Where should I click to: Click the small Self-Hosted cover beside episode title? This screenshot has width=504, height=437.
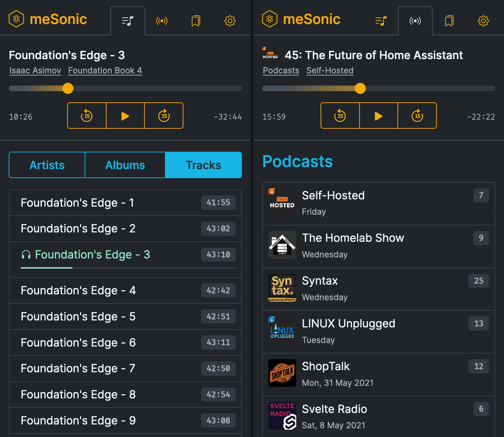(270, 54)
